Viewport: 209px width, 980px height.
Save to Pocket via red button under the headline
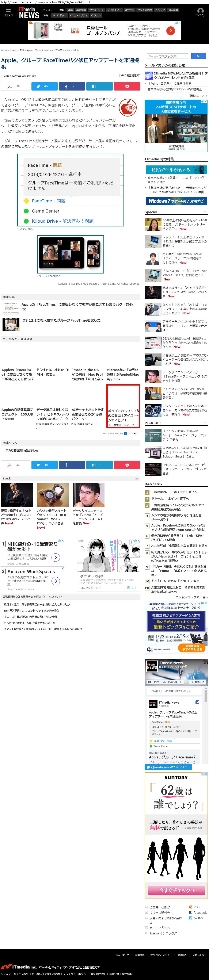tap(127, 86)
